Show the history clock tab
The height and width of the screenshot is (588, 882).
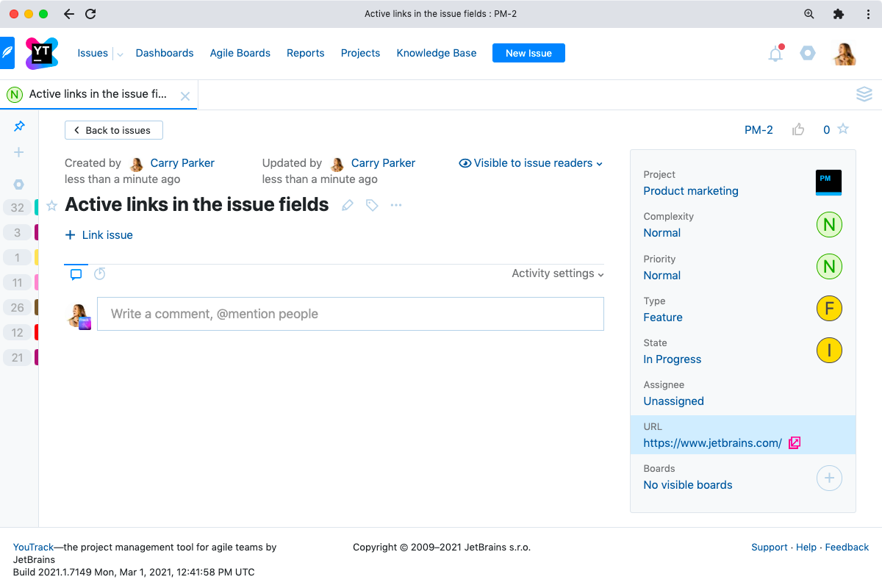pyautogui.click(x=100, y=273)
